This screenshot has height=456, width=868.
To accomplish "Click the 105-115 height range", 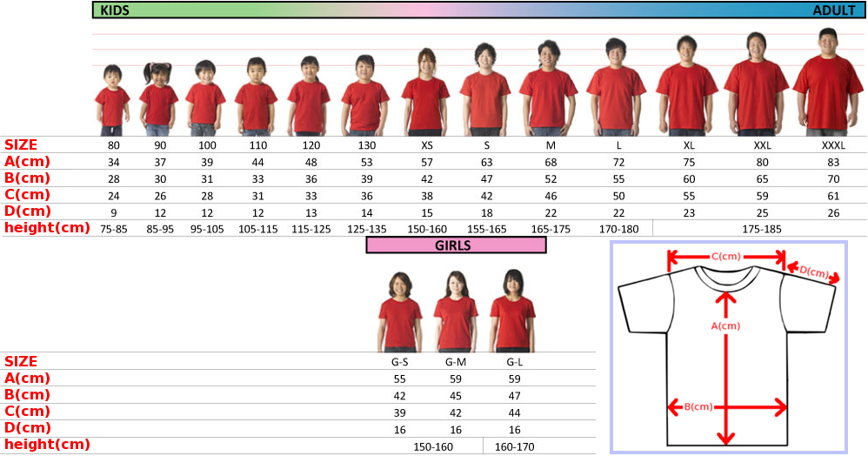I will pos(258,230).
